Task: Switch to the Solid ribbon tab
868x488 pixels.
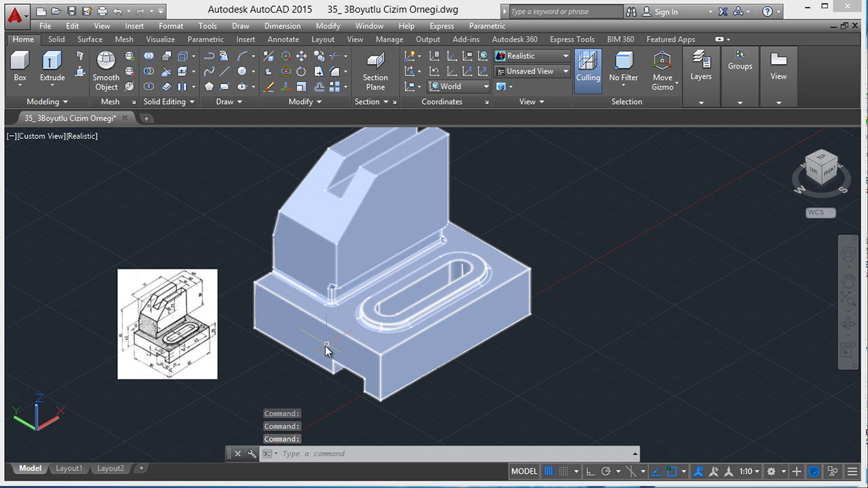Action: (56, 39)
